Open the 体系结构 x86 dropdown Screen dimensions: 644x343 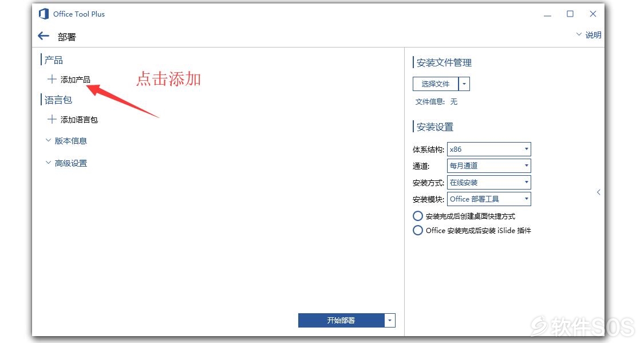[489, 149]
